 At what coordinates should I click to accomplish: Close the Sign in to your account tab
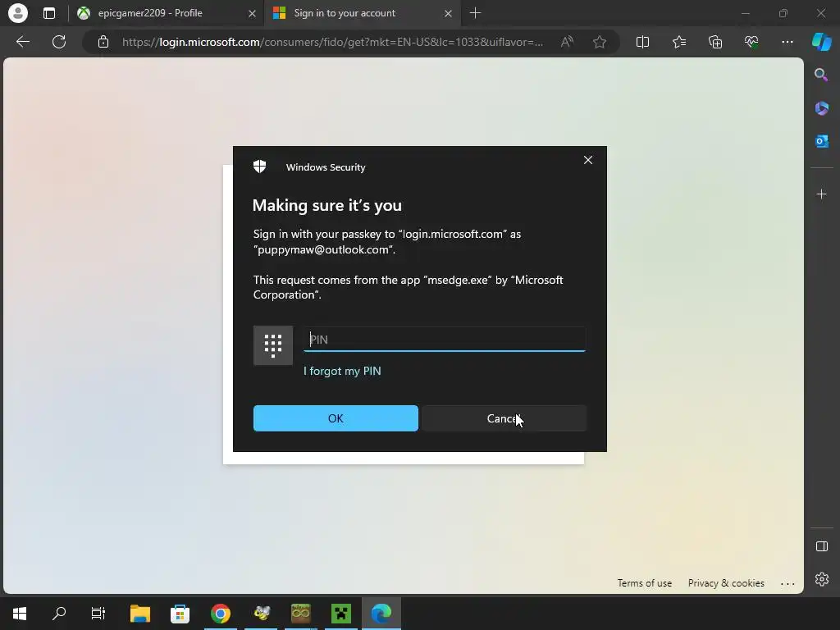pos(448,13)
